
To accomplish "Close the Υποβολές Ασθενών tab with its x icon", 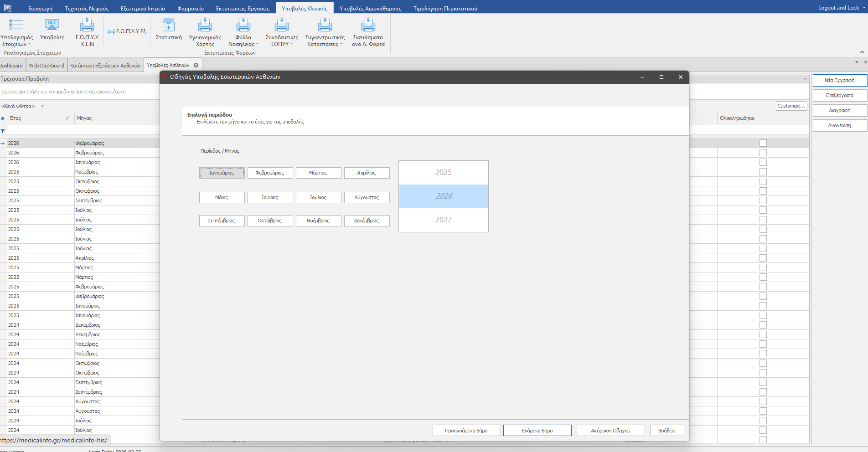I will [x=196, y=65].
